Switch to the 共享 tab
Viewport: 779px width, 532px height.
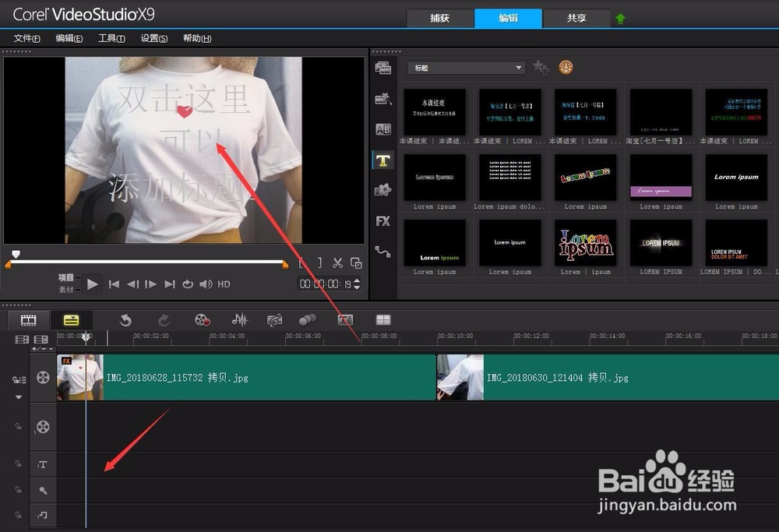point(576,19)
